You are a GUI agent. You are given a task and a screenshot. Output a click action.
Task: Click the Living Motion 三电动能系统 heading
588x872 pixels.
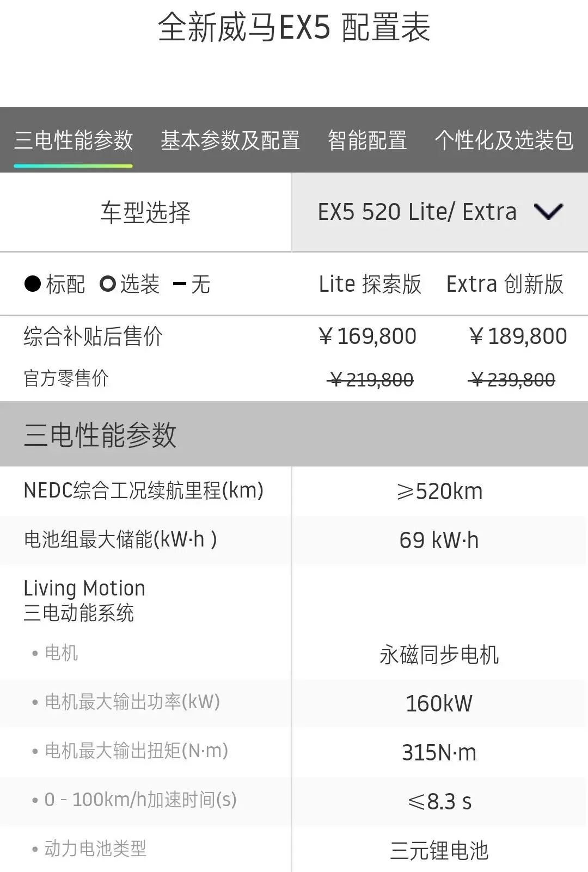tap(84, 600)
